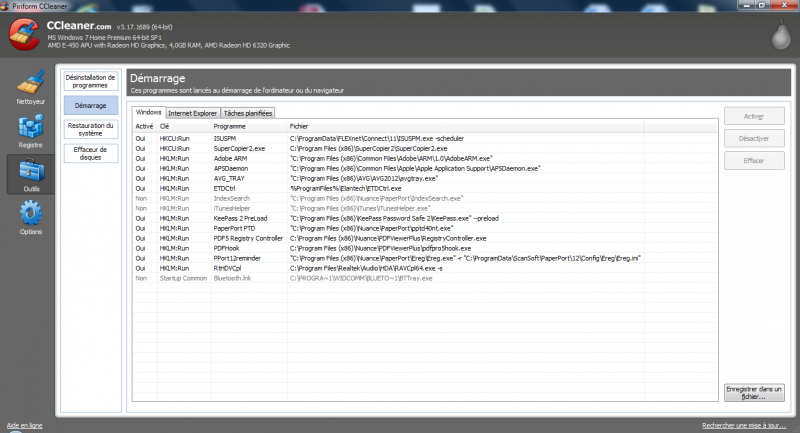Image resolution: width=800 pixels, height=433 pixels.
Task: Select the Démarrage tool button
Action: (x=90, y=105)
